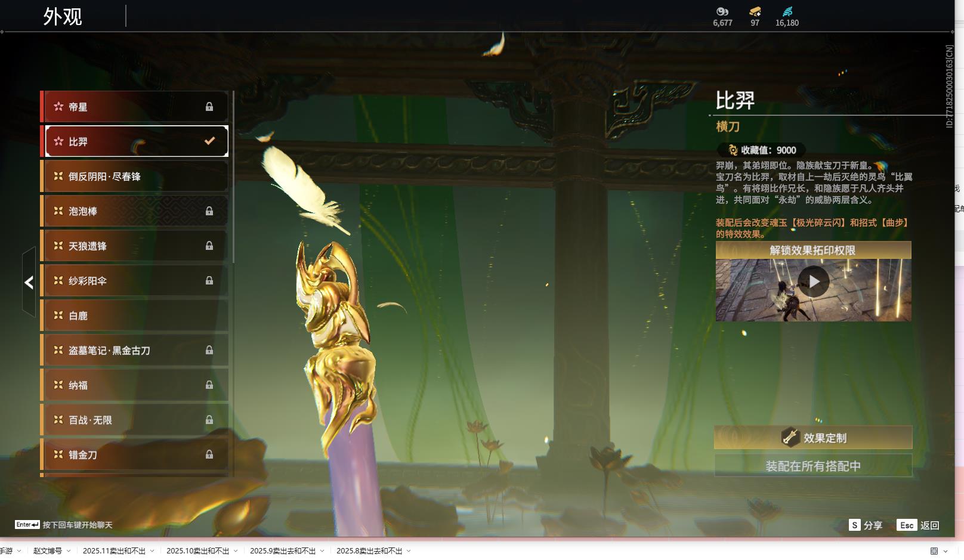Click the 横刀 weapon type label
Image resolution: width=964 pixels, height=560 pixels.
(x=728, y=126)
